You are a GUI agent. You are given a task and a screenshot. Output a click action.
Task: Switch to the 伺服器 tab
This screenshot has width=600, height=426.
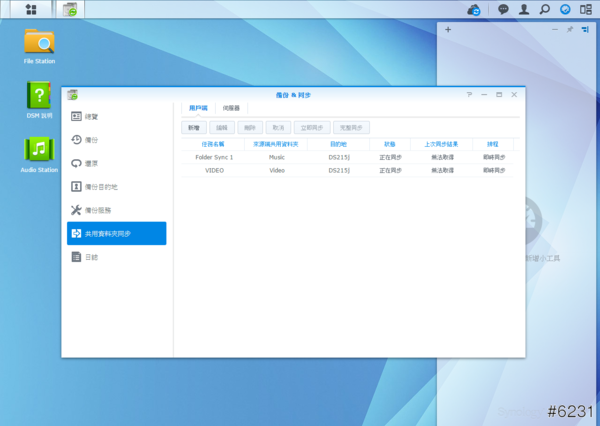coord(231,107)
